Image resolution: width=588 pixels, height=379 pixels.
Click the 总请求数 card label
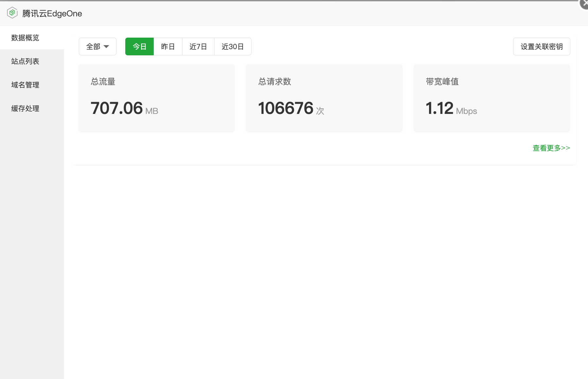pyautogui.click(x=275, y=82)
